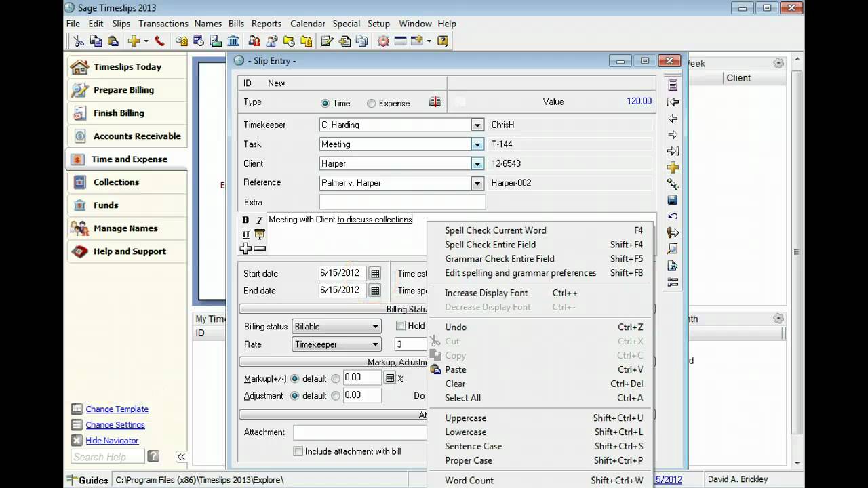Expand the Task dropdown showing Meeting
Screen dimensions: 868x488
tap(477, 144)
